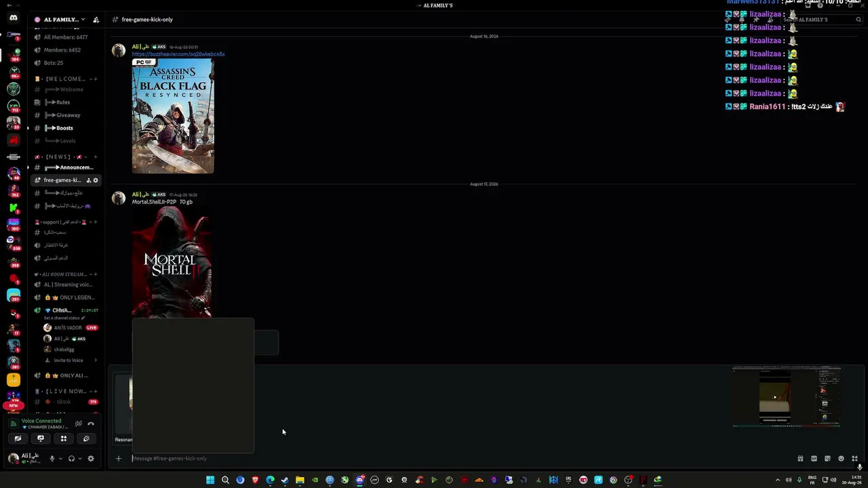Viewport: 868px width, 488px height.
Task: Create a channel in NEWS category
Action: pyautogui.click(x=96, y=157)
